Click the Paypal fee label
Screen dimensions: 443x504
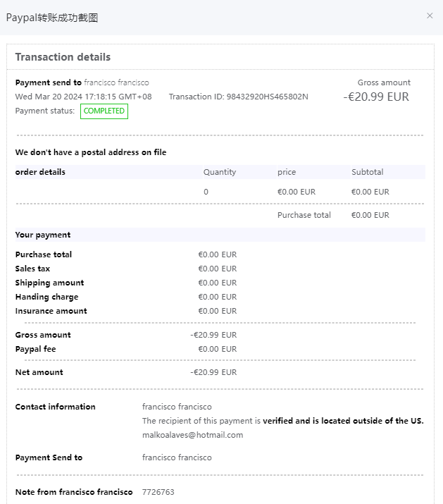pyautogui.click(x=35, y=349)
